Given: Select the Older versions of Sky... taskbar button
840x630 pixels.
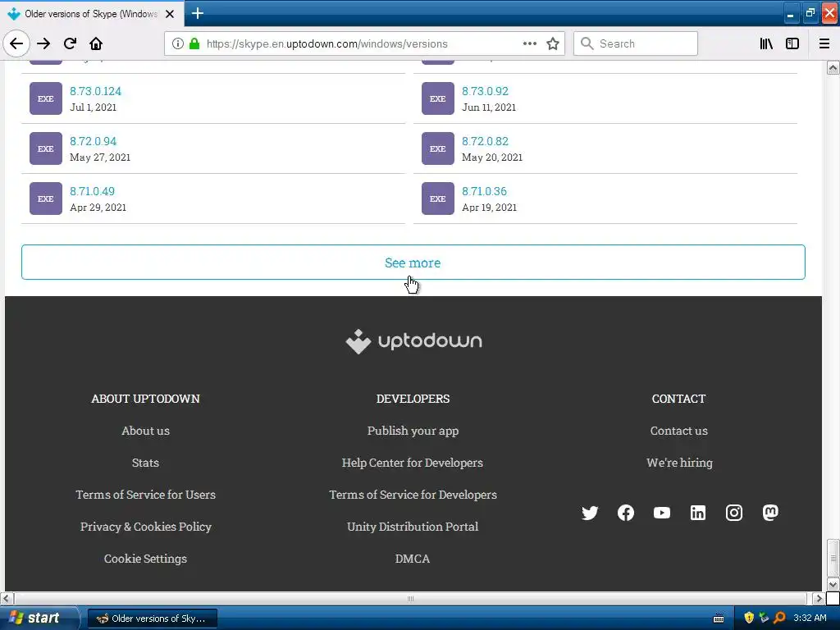Looking at the screenshot, I should [152, 619].
